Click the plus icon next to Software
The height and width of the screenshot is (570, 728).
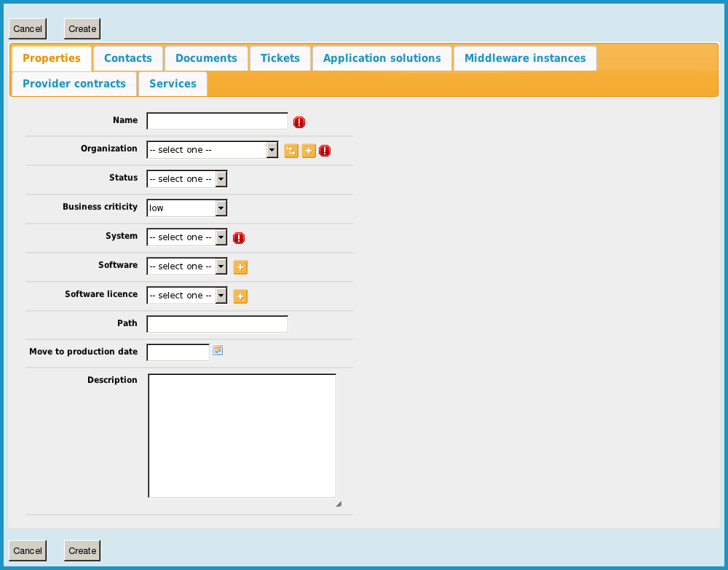click(x=240, y=267)
